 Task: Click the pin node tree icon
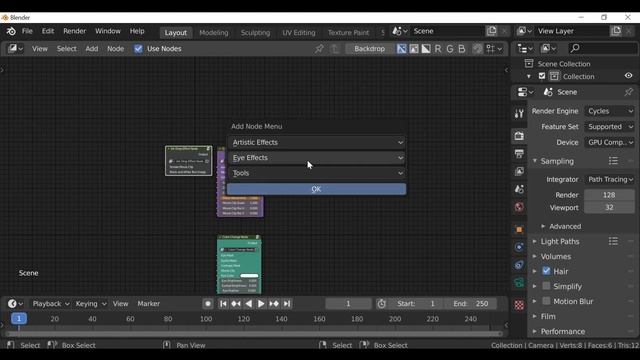pos(319,49)
